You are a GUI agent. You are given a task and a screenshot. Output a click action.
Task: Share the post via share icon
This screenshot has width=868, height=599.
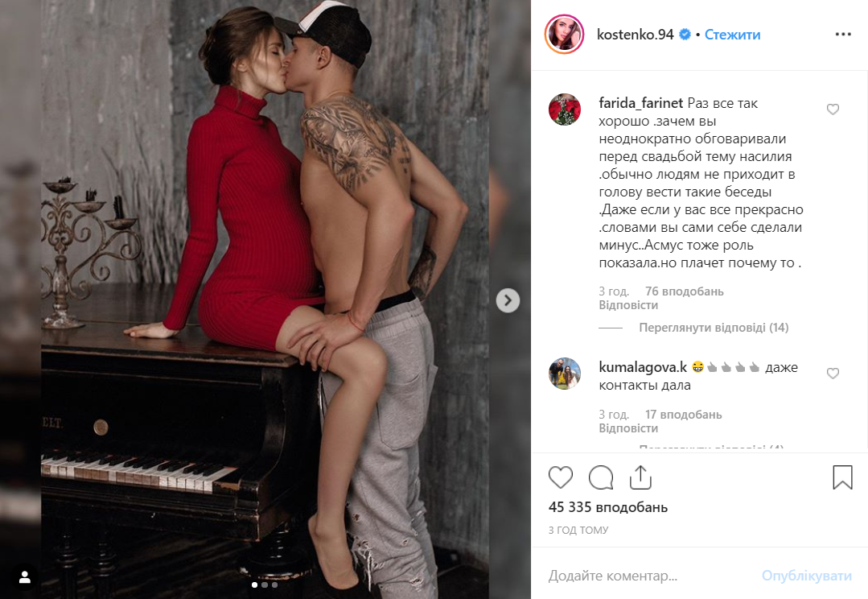pos(640,477)
